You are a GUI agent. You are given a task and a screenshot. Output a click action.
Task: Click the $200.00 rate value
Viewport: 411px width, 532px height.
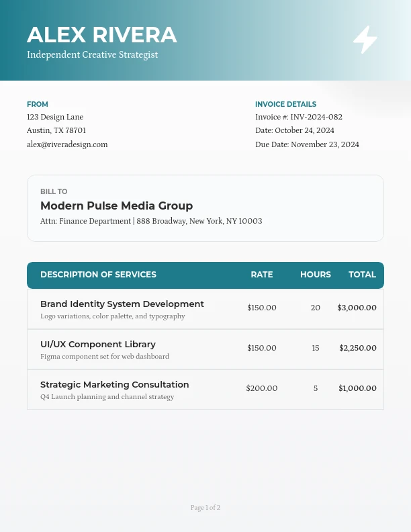coord(262,388)
